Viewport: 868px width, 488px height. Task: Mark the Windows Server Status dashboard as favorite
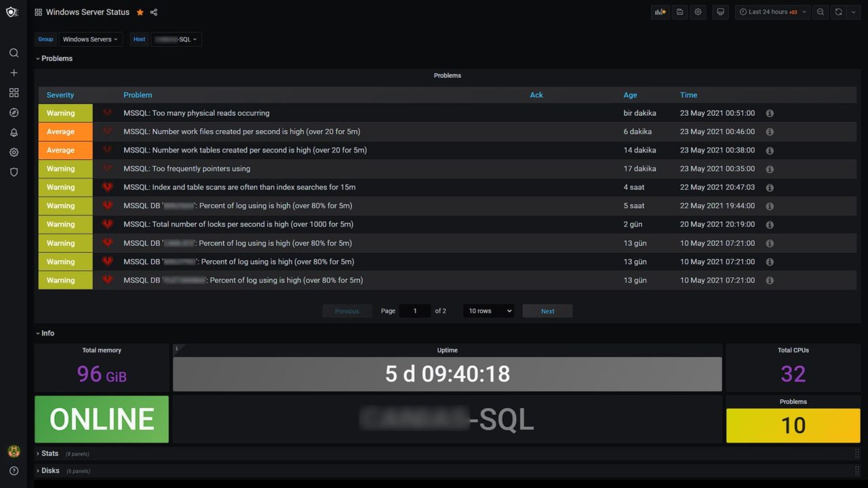tap(140, 12)
